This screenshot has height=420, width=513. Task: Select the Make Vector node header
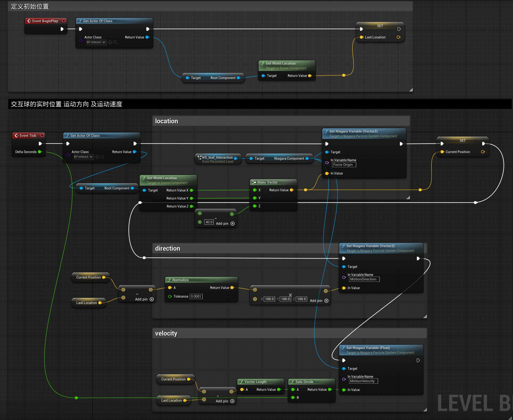(273, 182)
